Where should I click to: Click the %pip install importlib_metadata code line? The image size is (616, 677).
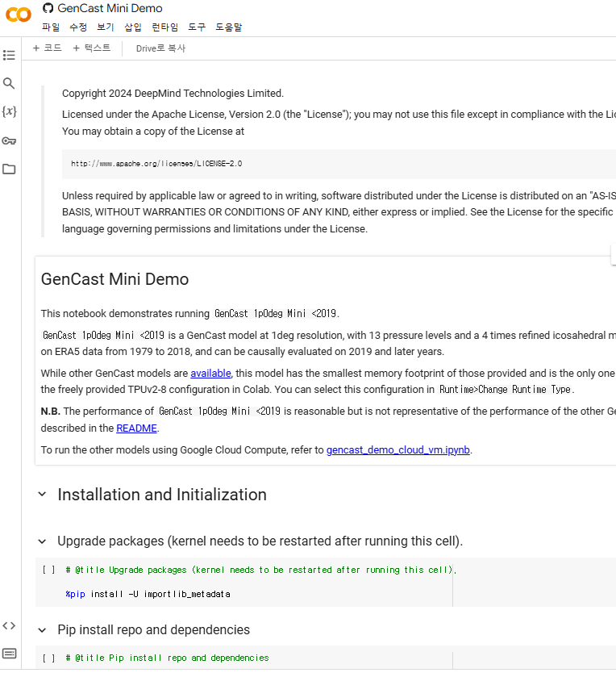click(x=148, y=594)
